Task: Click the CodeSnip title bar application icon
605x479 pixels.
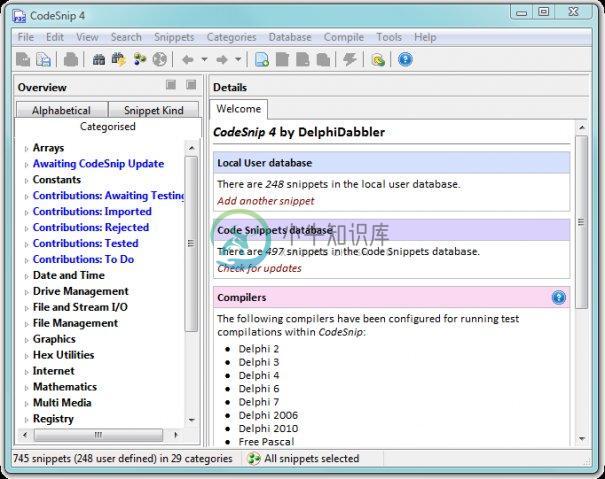Action: tap(19, 16)
